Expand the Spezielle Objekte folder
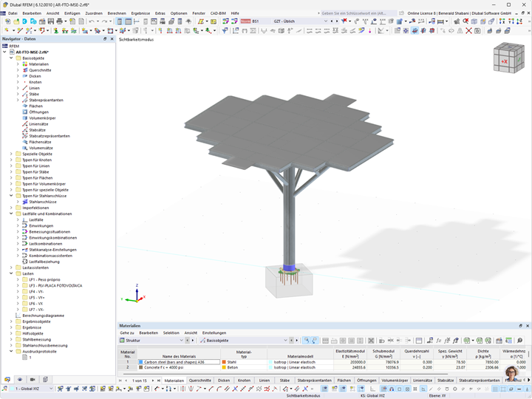The image size is (532, 399). tap(11, 154)
